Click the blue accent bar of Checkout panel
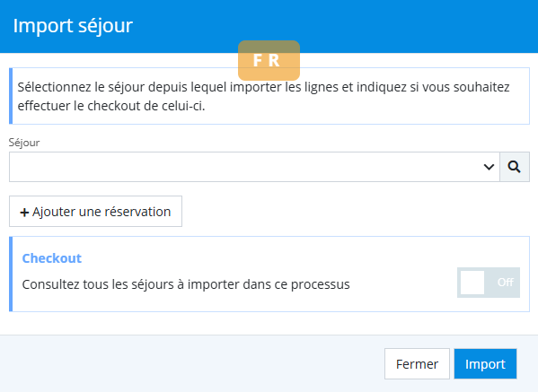Viewport: 538px width, 392px height. coord(11,274)
